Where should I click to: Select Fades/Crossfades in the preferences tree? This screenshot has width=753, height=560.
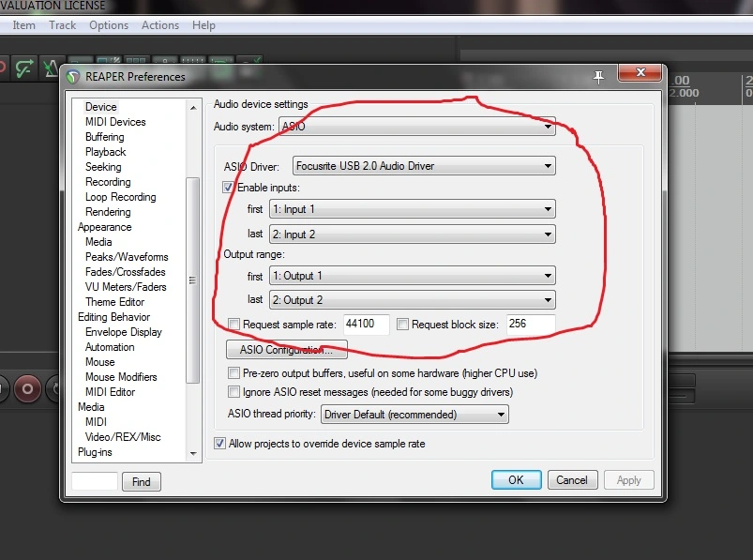pyautogui.click(x=126, y=272)
